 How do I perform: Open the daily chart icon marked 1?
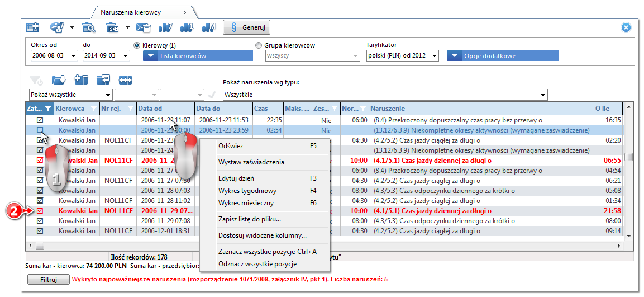coord(187,27)
